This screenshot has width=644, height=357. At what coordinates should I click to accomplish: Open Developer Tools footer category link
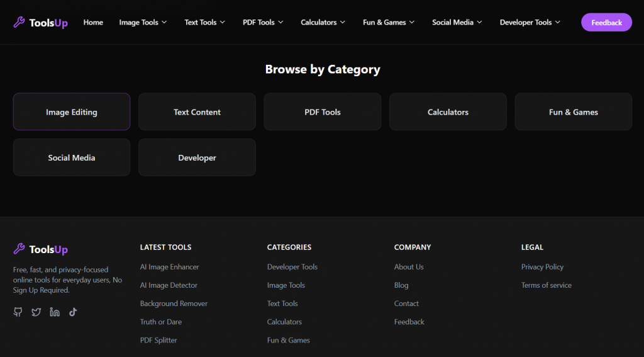(292, 267)
